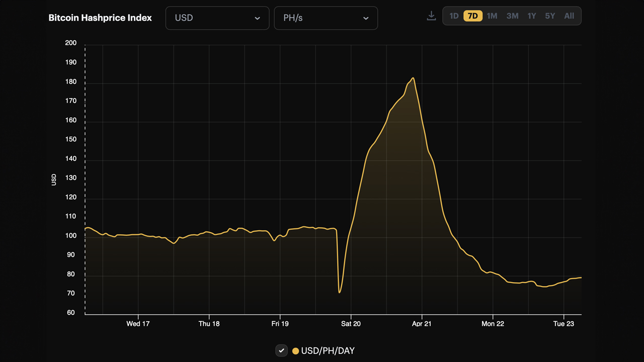Viewport: 644px width, 362px height.
Task: Select the All time range
Action: pos(569,16)
